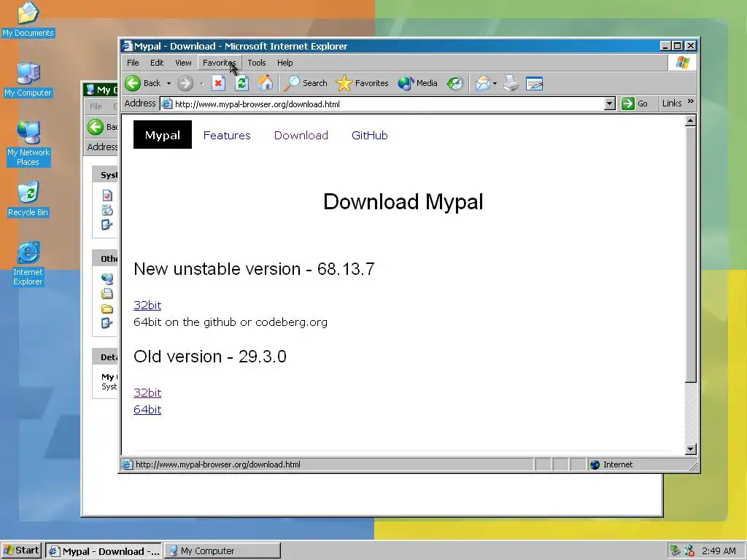Viewport: 747px width, 560px height.
Task: Click the Go button
Action: point(635,104)
